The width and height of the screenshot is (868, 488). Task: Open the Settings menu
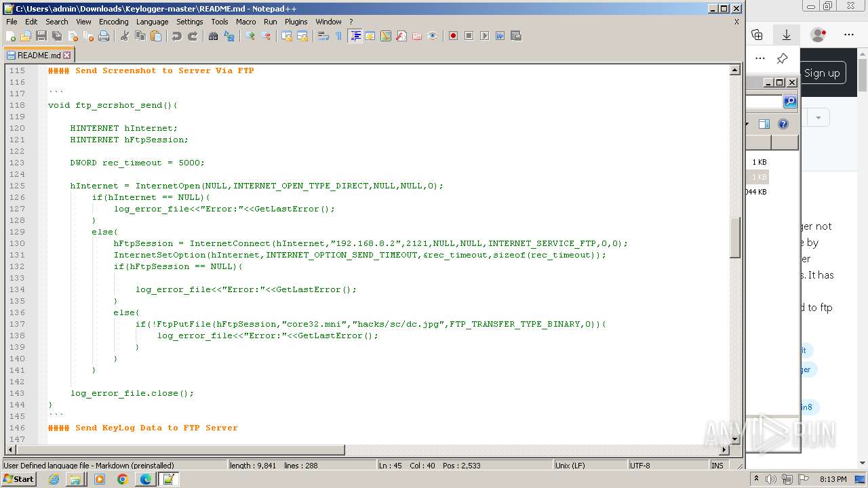tap(190, 22)
